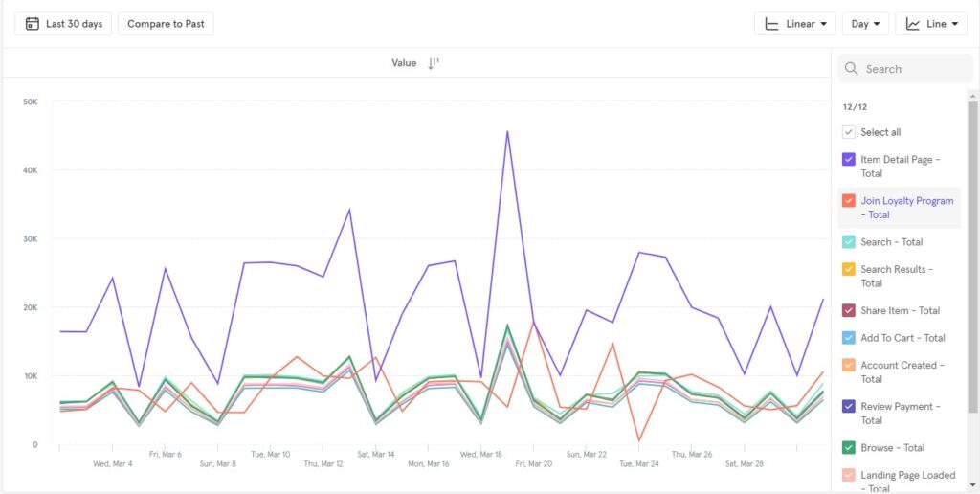This screenshot has height=494, width=980.
Task: Click the sort icon next to Value
Action: (x=433, y=63)
